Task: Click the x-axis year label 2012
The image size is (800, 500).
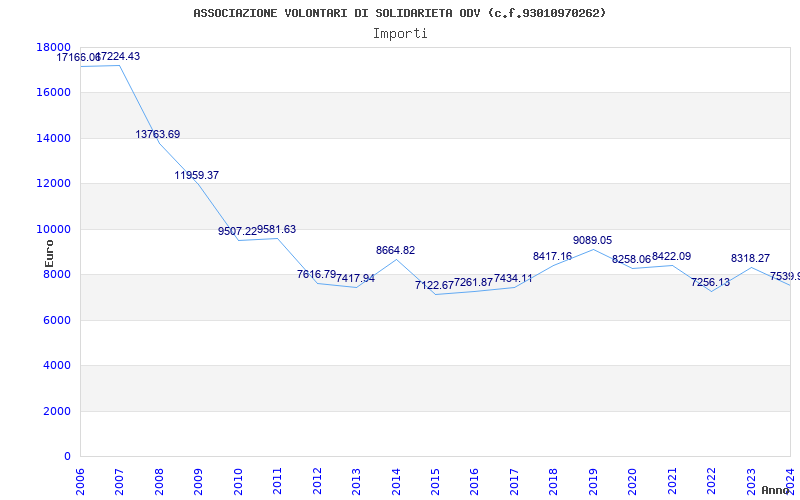Action: [317, 481]
